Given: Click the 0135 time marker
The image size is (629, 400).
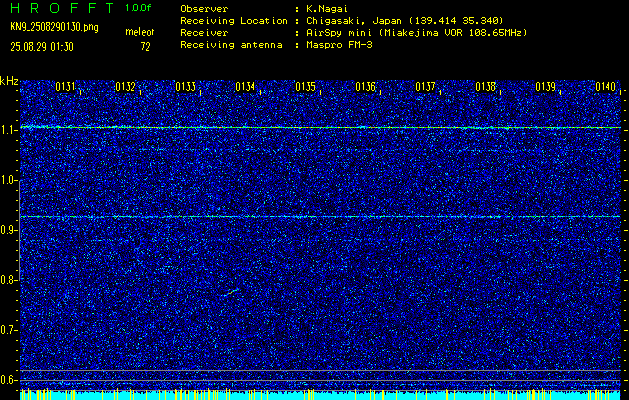Looking at the screenshot, I should pos(305,87).
